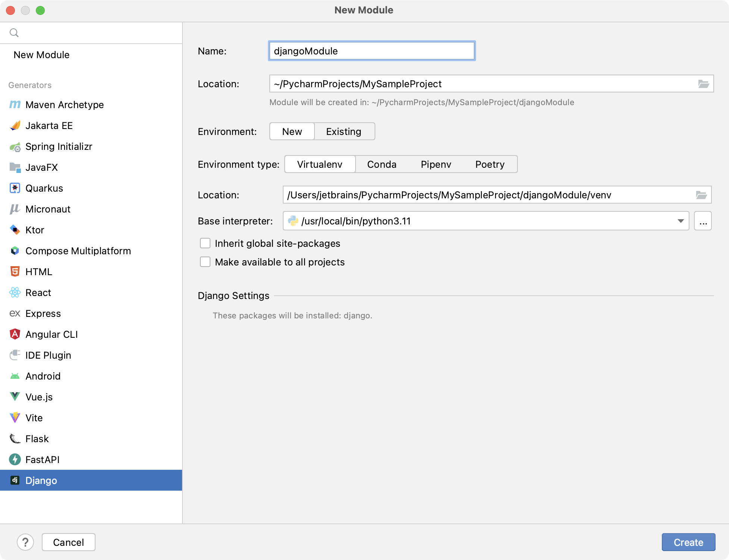Select the Android generator icon
Image resolution: width=729 pixels, height=560 pixels.
15,376
